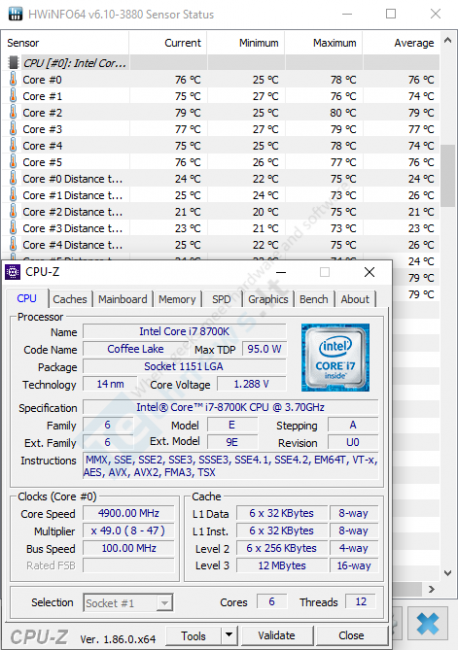This screenshot has width=458, height=650.
Task: Click the Maximum column header
Action: point(334,43)
